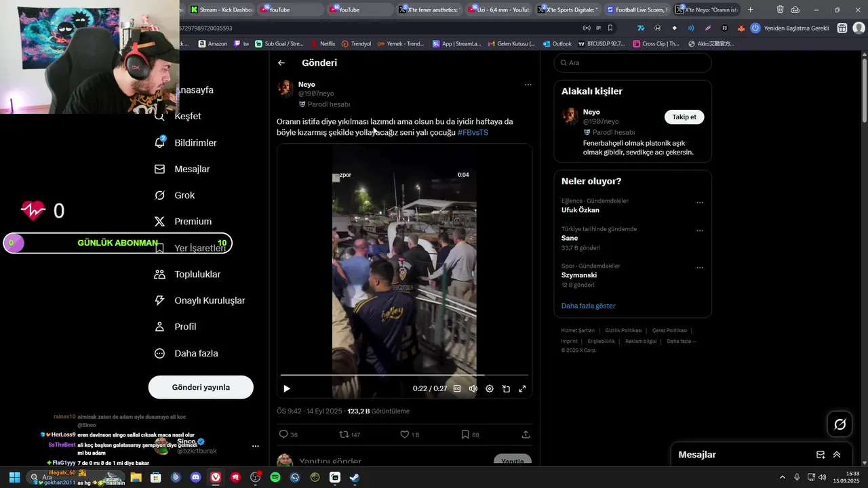Bookmark the post showing 89
The width and height of the screenshot is (868, 488).
tap(470, 434)
